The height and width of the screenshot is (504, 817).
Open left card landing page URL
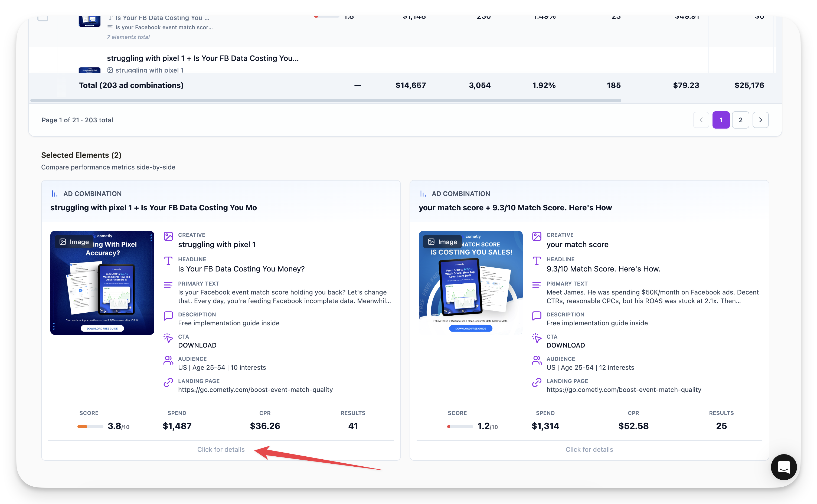pos(255,390)
